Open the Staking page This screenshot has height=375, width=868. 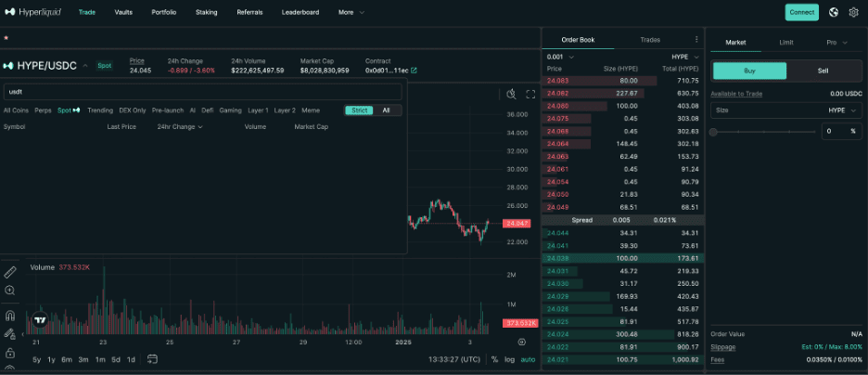pos(207,12)
